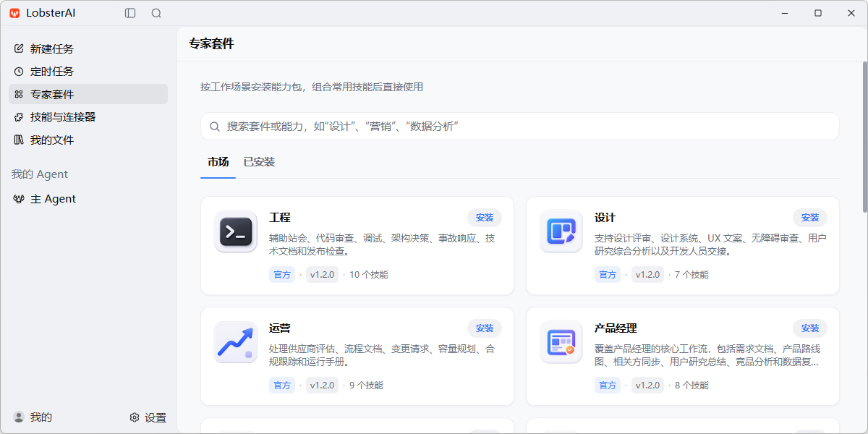Open 我的 account at bottom left
The height and width of the screenshot is (434, 868).
coord(33,417)
